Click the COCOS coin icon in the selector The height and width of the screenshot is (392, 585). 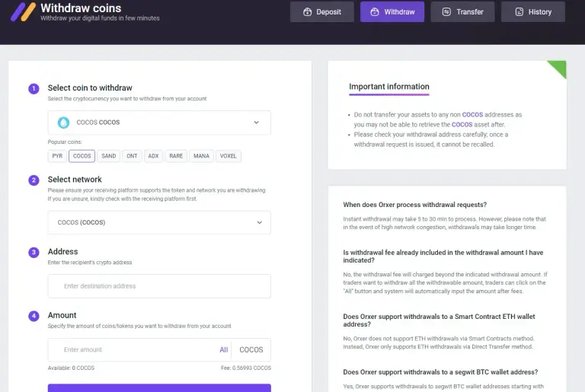63,123
